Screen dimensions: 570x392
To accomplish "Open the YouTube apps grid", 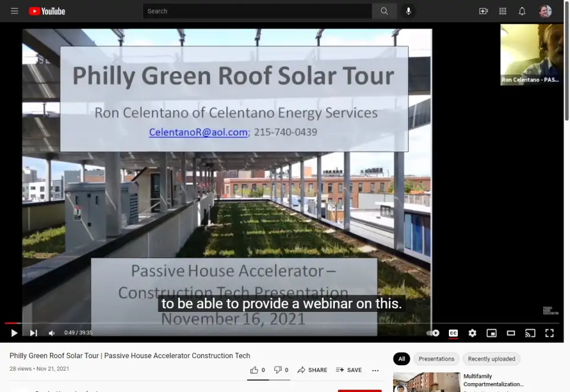I will tap(503, 11).
